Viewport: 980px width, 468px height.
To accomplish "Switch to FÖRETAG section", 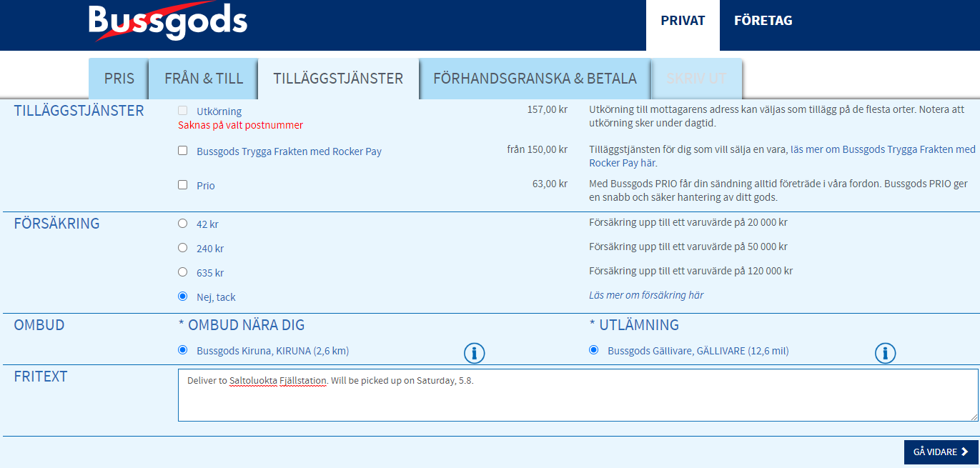I will 763,21.
